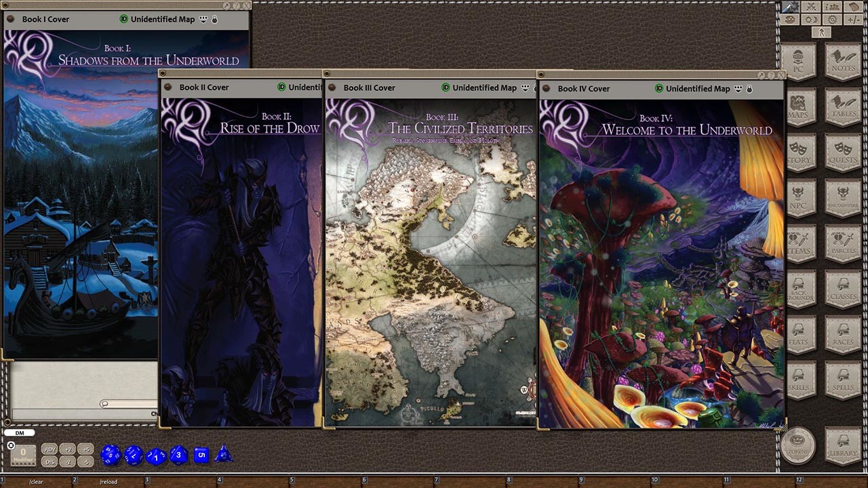This screenshot has width=868, height=488.
Task: Select the Book III Cover window title
Action: tap(369, 88)
